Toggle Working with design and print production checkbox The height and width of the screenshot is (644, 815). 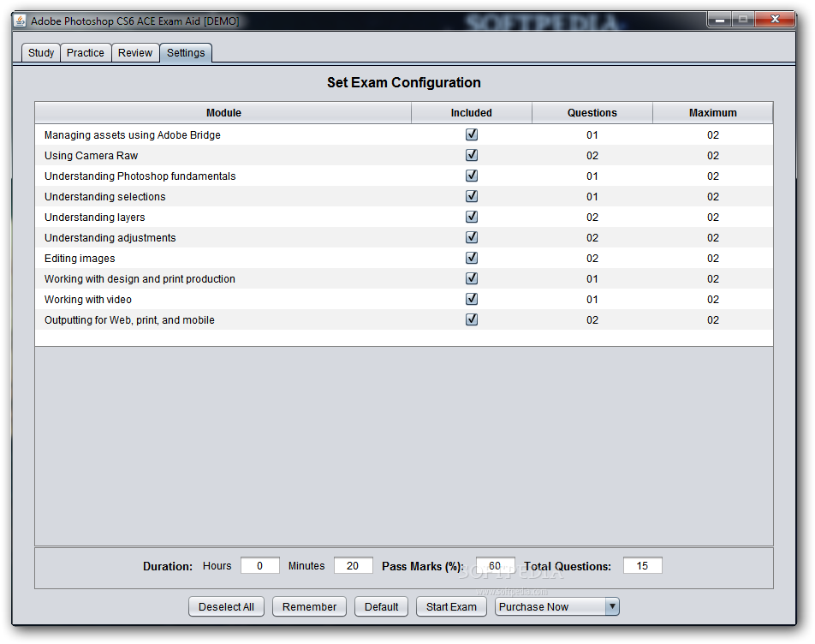point(472,278)
